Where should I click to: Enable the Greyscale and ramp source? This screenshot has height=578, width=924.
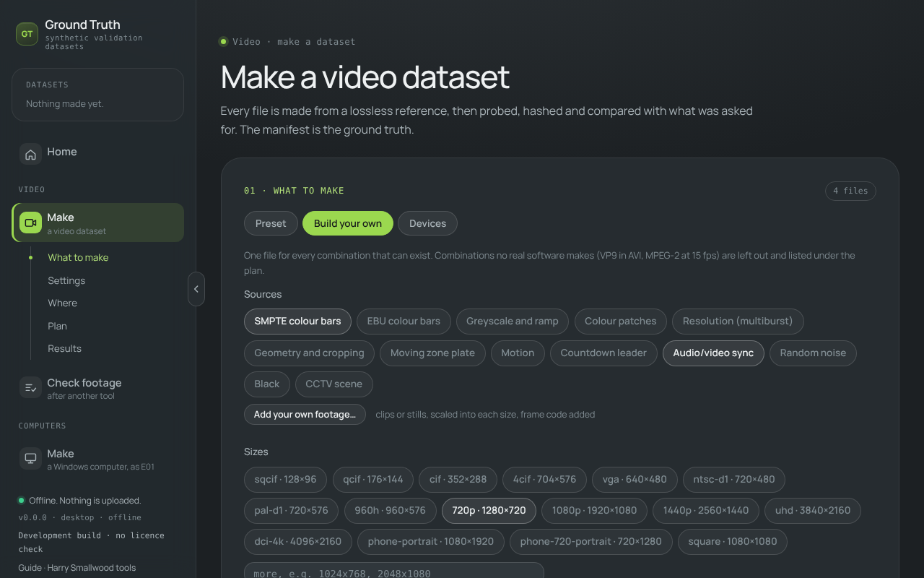(x=513, y=322)
